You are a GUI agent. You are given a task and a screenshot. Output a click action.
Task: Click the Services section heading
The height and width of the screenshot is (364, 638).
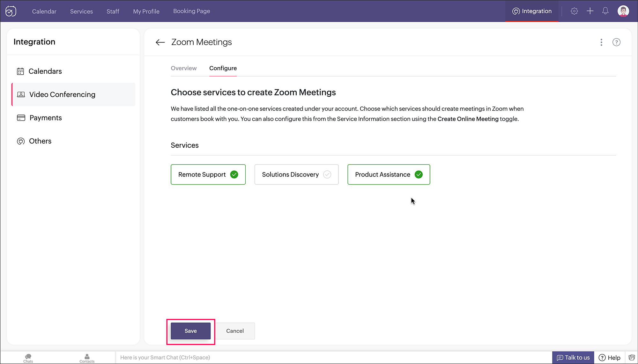[x=185, y=145]
